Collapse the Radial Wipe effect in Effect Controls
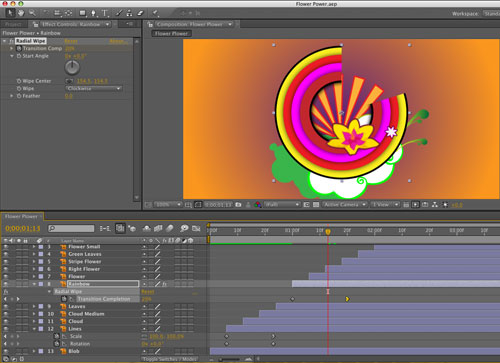The width and height of the screenshot is (500, 363). coord(5,41)
